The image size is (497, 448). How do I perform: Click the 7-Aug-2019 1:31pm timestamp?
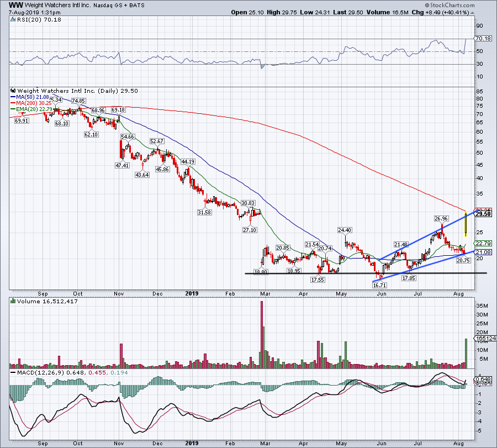click(35, 13)
